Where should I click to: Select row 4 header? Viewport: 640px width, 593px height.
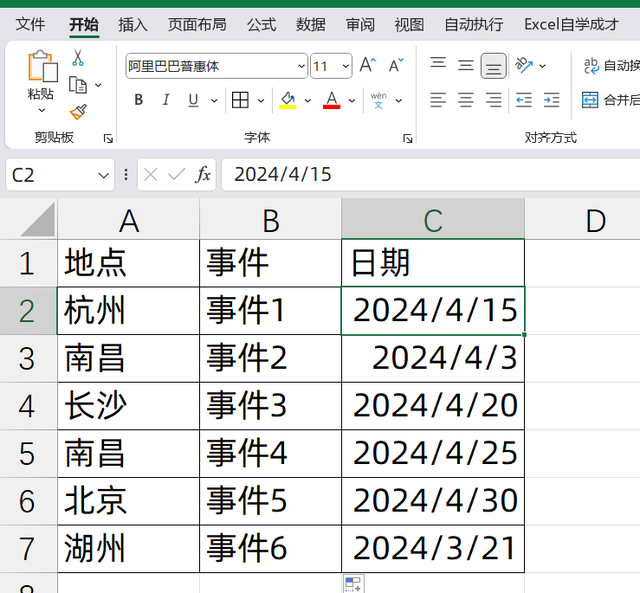coord(27,406)
